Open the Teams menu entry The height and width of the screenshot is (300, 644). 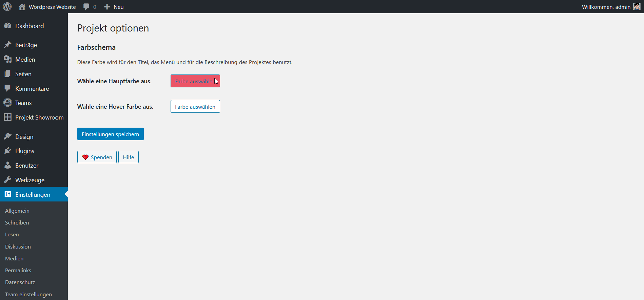point(34,103)
